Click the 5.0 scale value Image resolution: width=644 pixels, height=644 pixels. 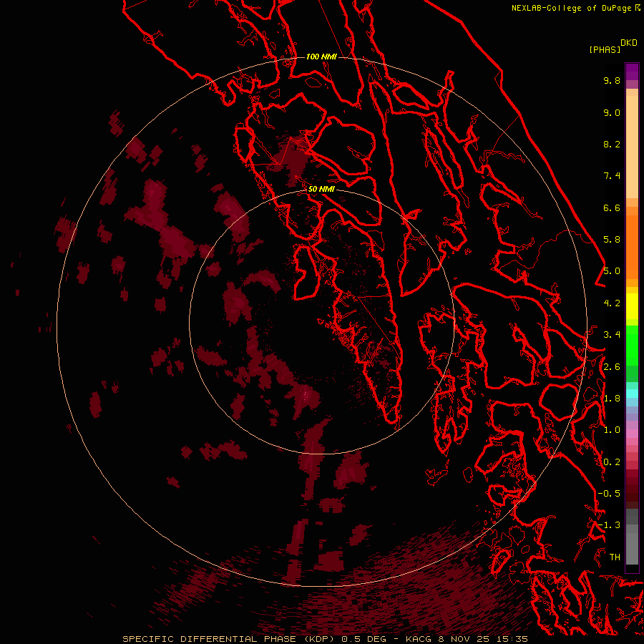(612, 271)
